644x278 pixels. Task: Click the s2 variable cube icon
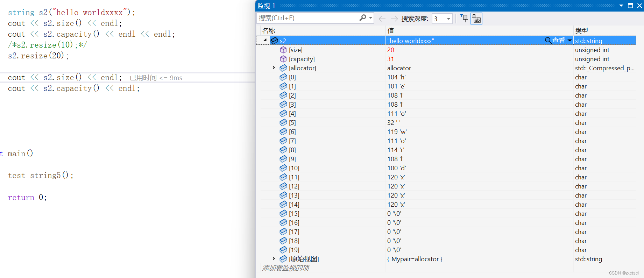pos(274,41)
